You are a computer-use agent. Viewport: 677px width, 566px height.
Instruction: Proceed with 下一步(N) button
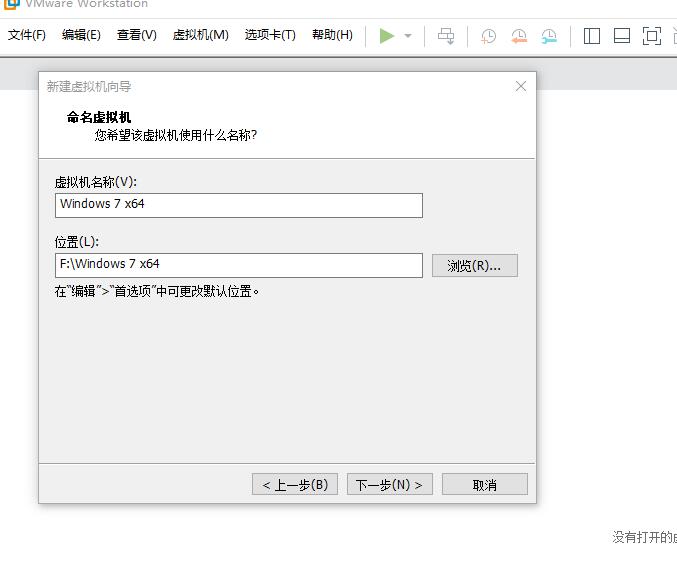[x=389, y=484]
